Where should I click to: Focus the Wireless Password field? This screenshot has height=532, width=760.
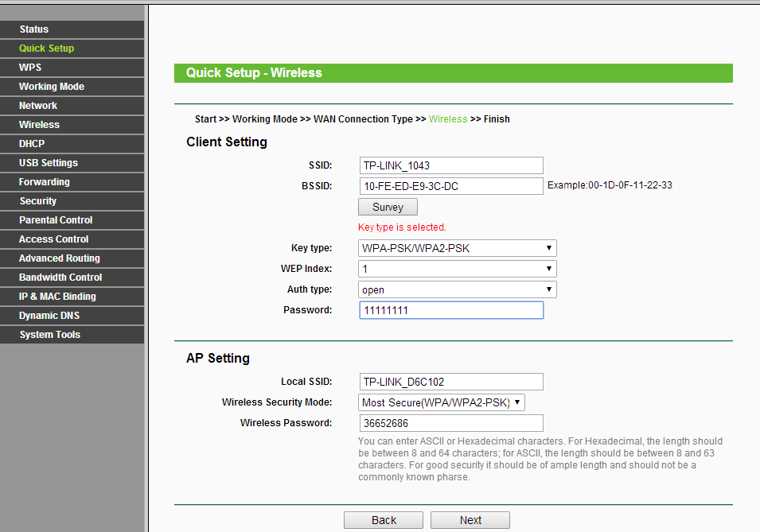pyautogui.click(x=451, y=423)
